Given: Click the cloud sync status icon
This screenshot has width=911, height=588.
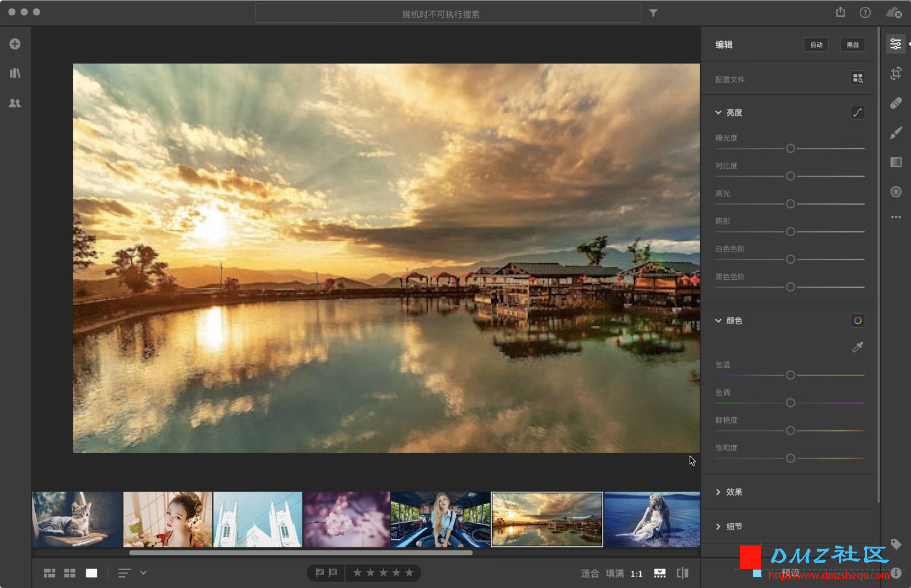Looking at the screenshot, I should pos(894,12).
